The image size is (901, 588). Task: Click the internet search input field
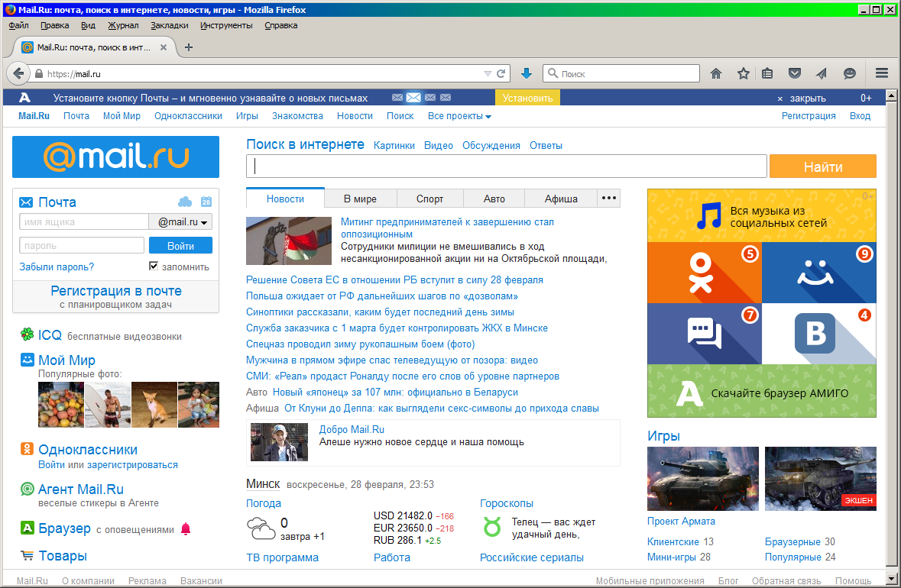506,166
